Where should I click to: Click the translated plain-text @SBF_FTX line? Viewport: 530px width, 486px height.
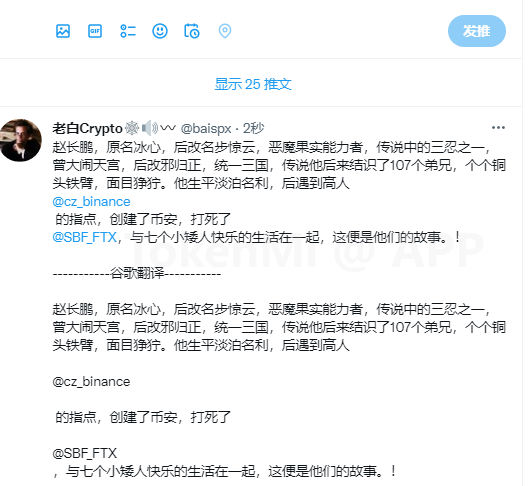tap(85, 453)
